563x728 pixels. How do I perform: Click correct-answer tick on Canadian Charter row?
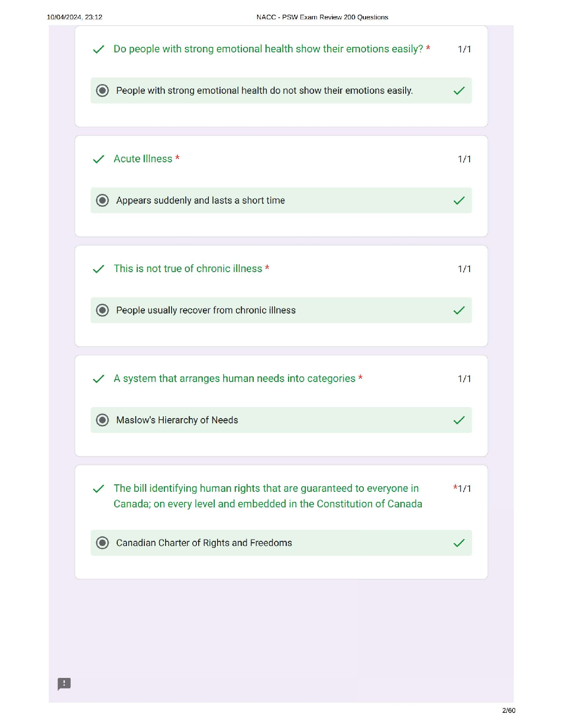coord(459,543)
